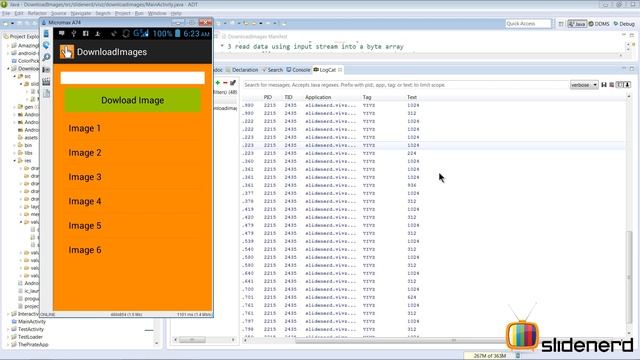The height and width of the screenshot is (360, 640).
Task: Switch to the Declaration tab
Action: (x=242, y=70)
